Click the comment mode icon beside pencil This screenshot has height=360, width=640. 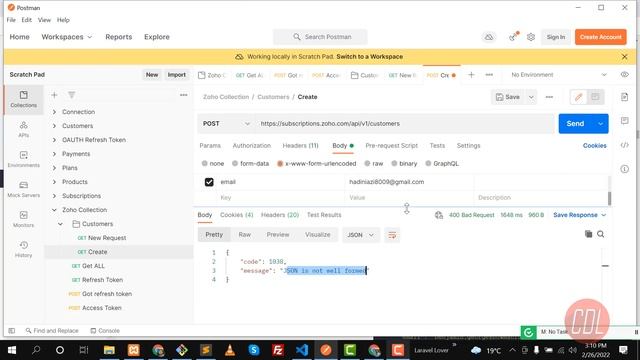pyautogui.click(x=595, y=97)
